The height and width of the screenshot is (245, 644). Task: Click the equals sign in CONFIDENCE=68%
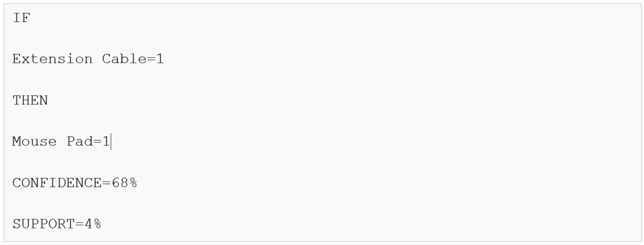(106, 181)
